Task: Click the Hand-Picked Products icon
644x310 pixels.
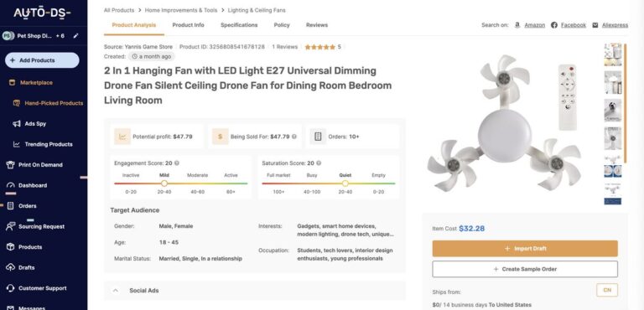Action: coord(17,103)
